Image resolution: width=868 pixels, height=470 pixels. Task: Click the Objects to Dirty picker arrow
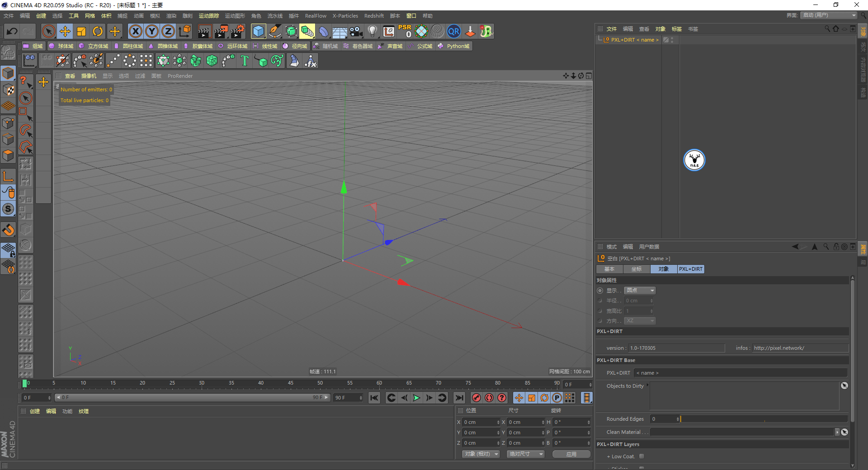[844, 385]
